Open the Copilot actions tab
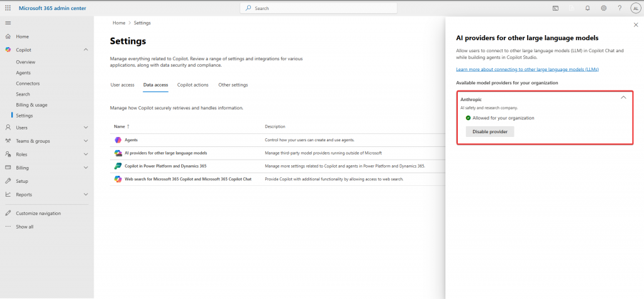 tap(192, 85)
